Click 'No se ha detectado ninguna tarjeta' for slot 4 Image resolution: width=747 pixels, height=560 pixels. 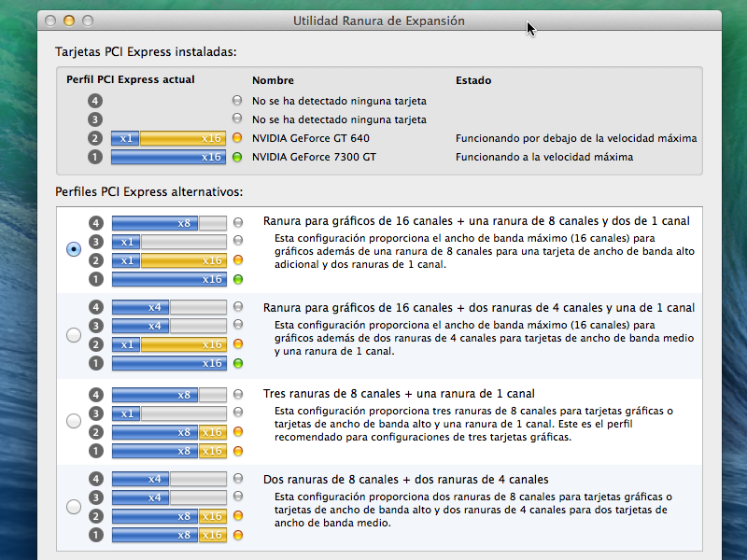[x=339, y=101]
